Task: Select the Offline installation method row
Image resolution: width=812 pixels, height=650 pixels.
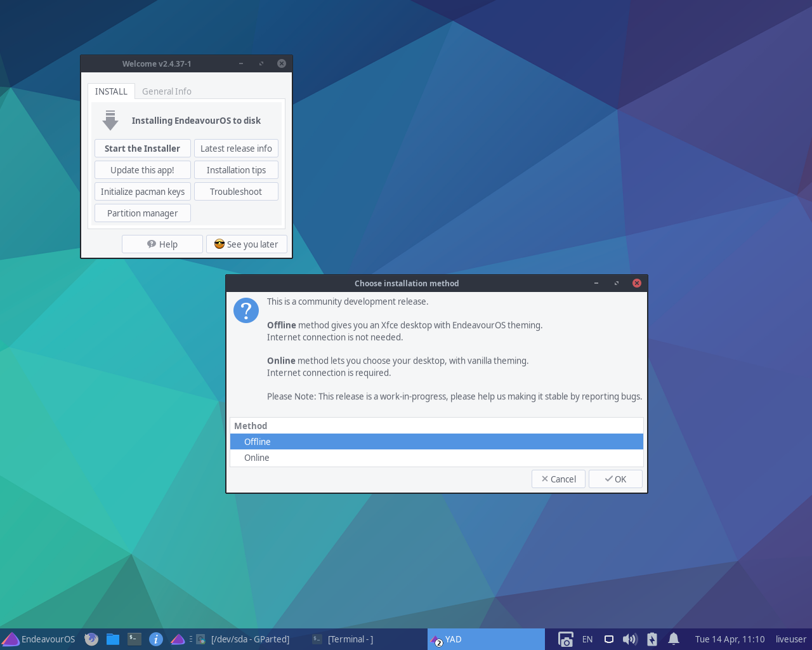Action: click(436, 442)
